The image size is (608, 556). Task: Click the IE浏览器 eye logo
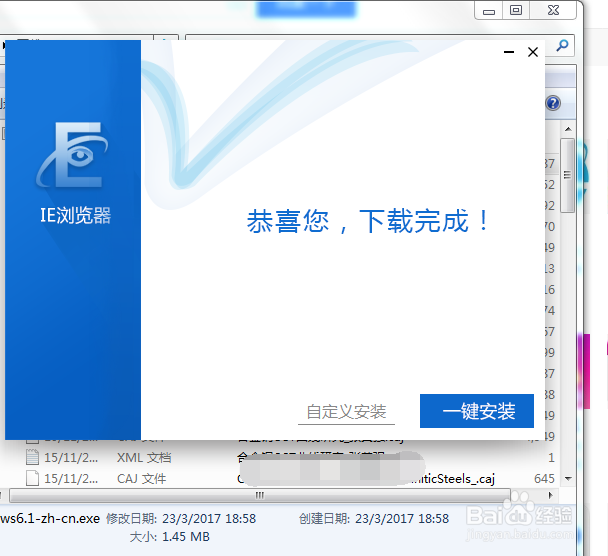[73, 154]
